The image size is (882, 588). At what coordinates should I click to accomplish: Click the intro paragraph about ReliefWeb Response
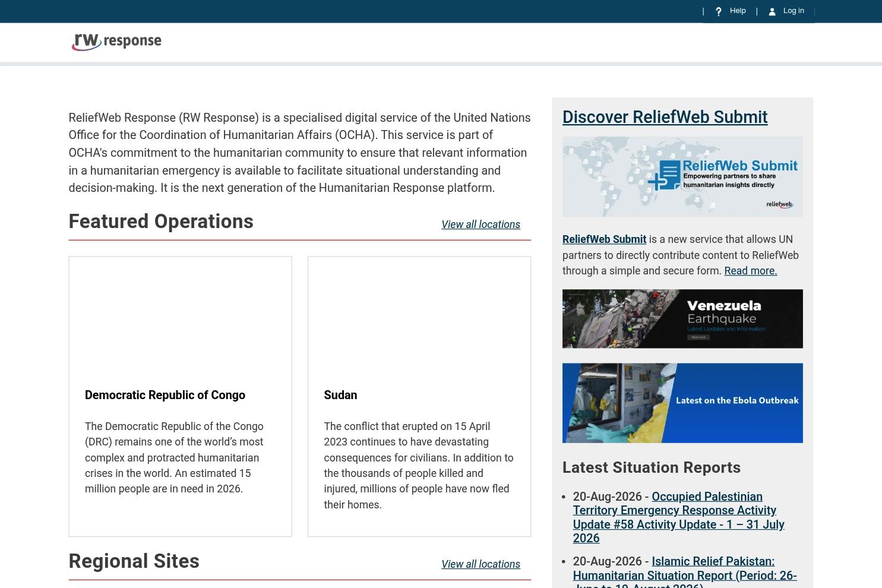point(299,153)
